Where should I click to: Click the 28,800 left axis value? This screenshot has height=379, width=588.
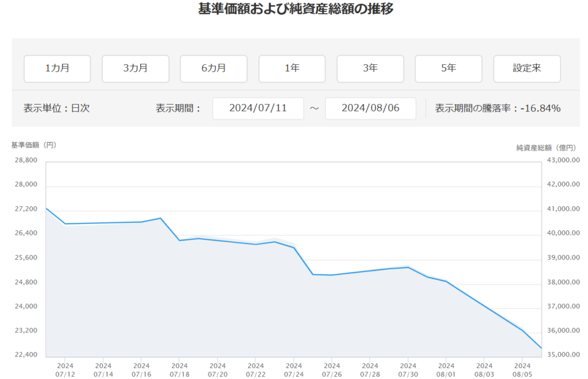[26, 160]
